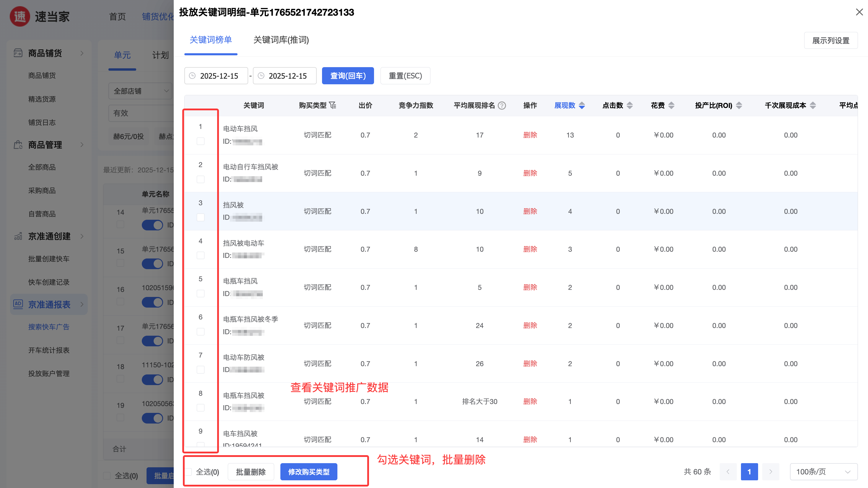Check the box for keyword 电动车挡风

coord(201,141)
